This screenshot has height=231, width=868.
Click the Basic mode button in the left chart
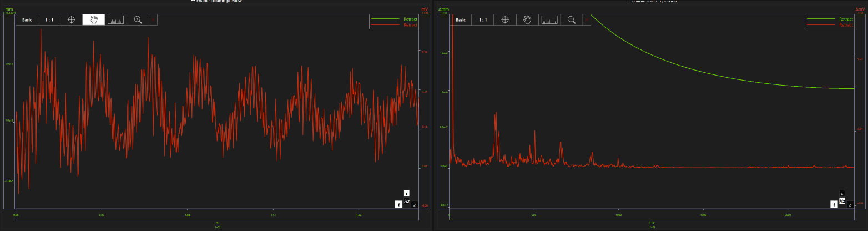pos(27,20)
